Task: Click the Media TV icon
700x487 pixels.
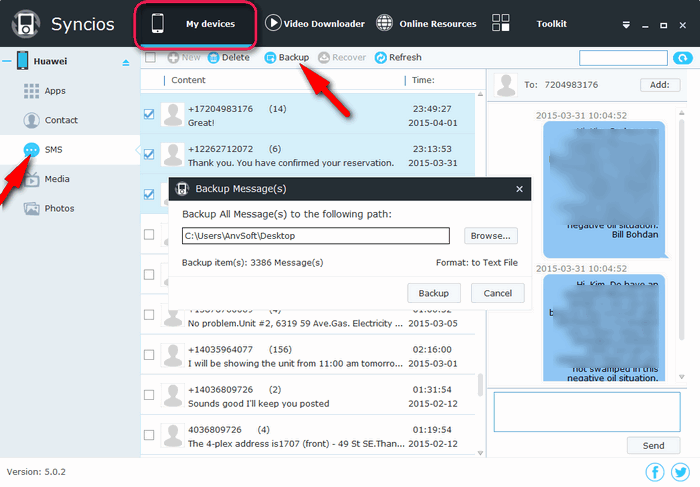Action: pos(31,179)
